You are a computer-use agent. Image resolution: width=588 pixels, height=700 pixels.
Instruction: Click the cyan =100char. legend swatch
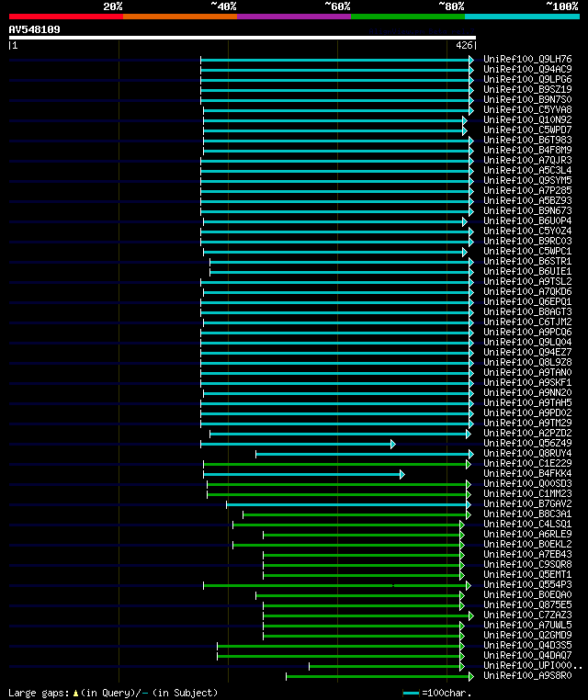click(411, 693)
